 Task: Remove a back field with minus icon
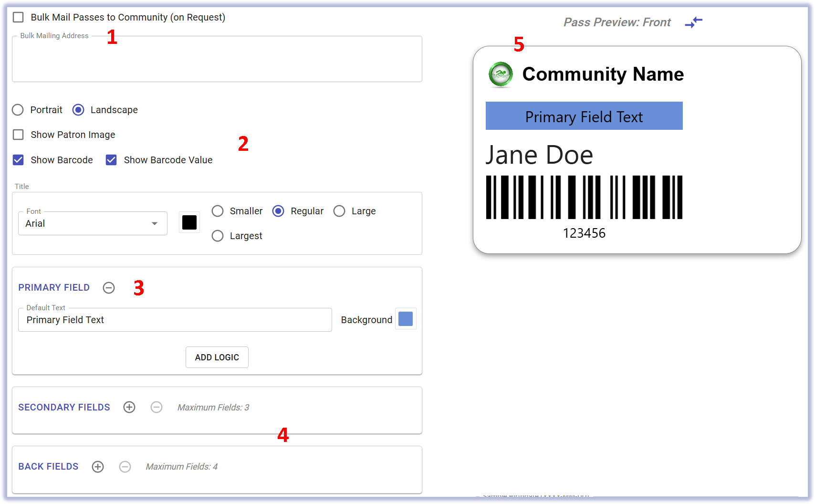pos(125,467)
